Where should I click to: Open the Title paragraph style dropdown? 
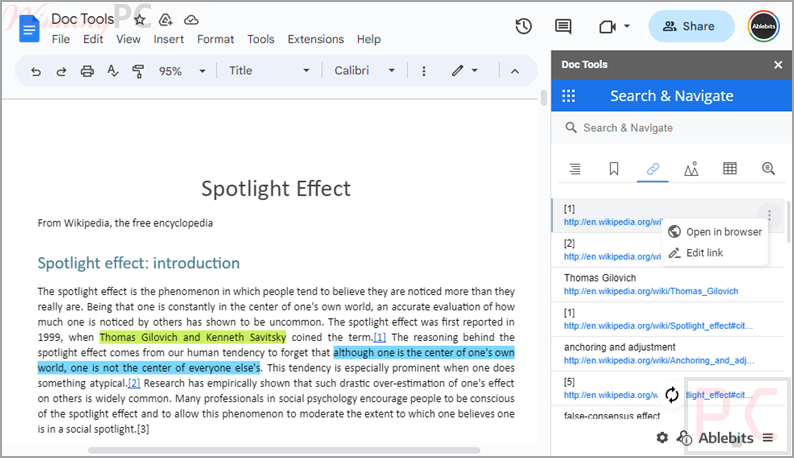269,71
